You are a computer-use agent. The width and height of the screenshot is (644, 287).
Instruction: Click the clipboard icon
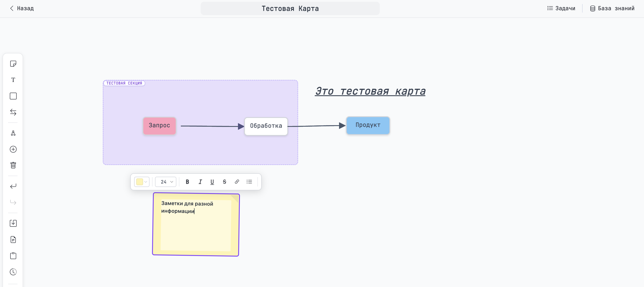point(13,255)
